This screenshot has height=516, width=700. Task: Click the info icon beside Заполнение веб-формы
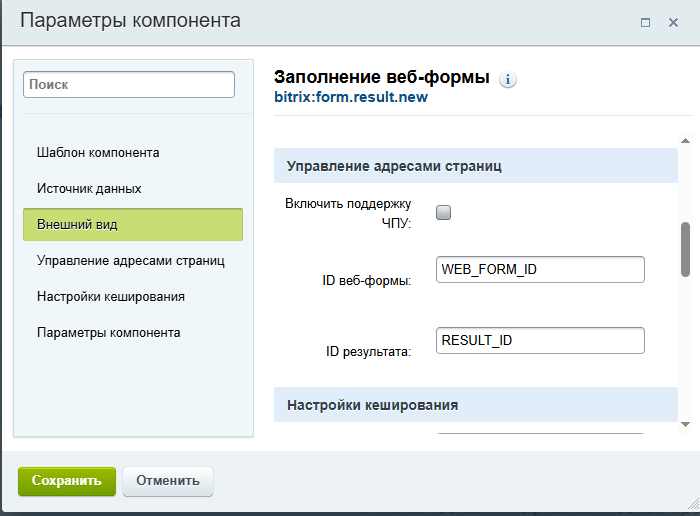coord(508,80)
